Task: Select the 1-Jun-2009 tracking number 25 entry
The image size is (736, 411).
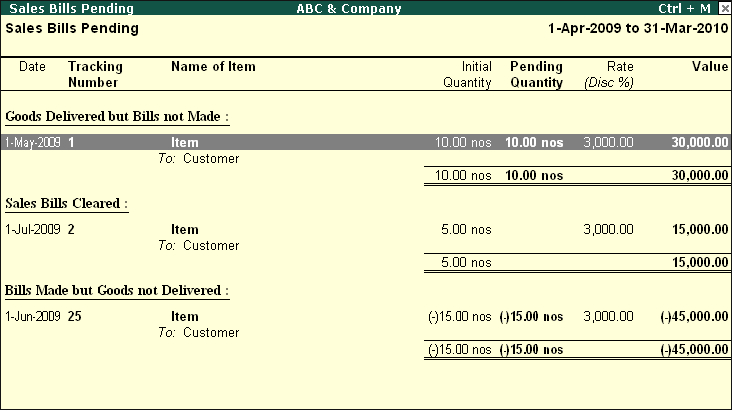Action: click(75, 317)
